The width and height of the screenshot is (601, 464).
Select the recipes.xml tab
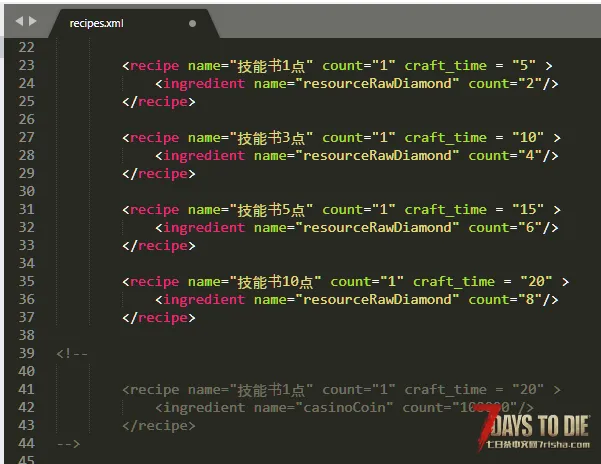pos(96,23)
